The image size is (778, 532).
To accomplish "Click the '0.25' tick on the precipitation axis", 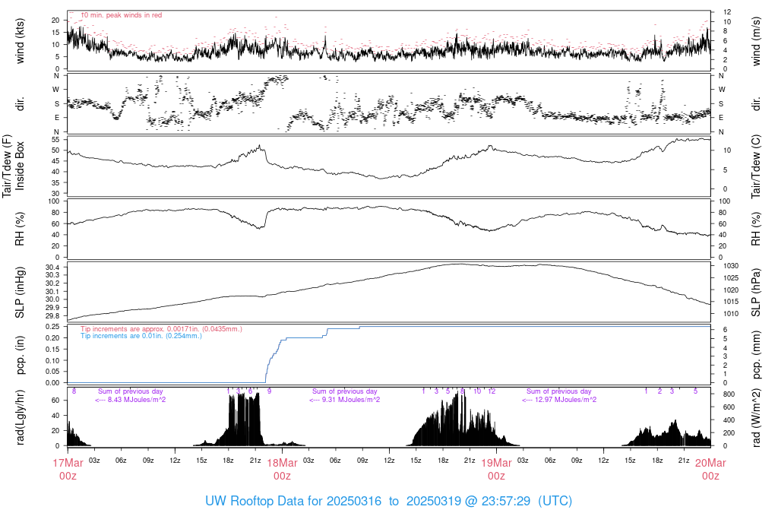I will 52,327.
